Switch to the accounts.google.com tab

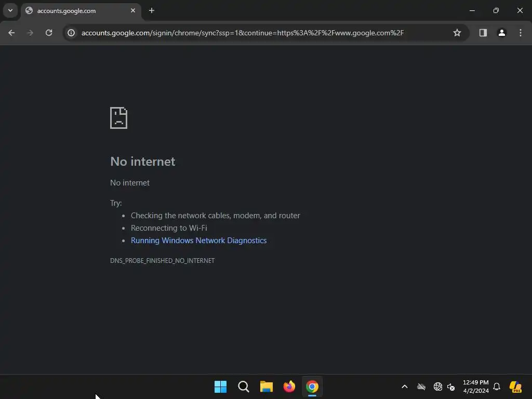pos(82,11)
